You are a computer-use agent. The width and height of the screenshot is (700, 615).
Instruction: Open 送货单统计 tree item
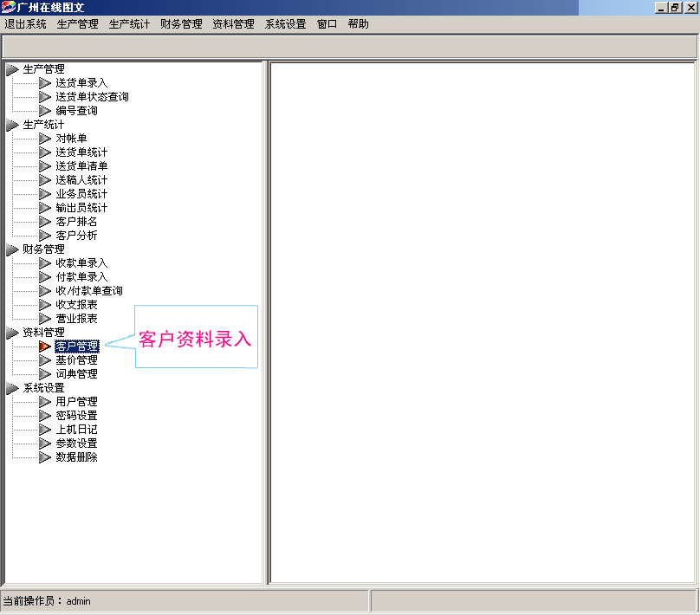[81, 152]
